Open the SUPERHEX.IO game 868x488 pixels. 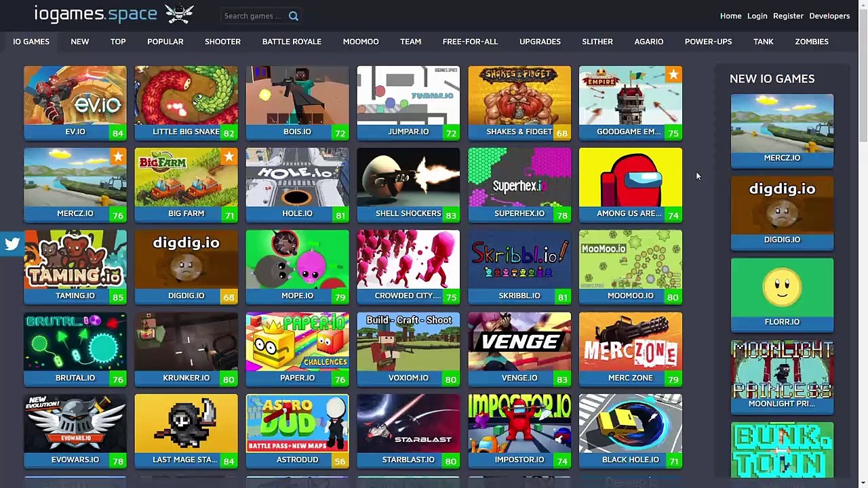pyautogui.click(x=519, y=185)
